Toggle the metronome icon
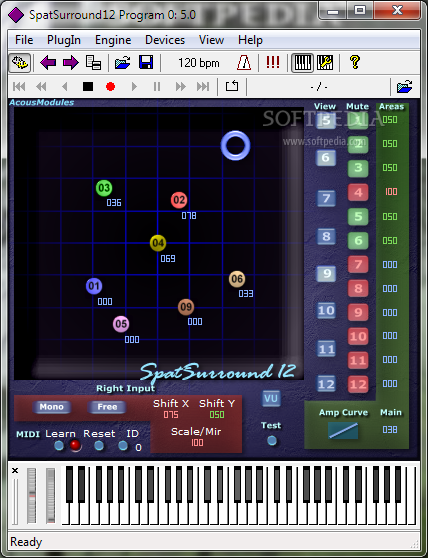This screenshot has height=558, width=428. pos(244,63)
